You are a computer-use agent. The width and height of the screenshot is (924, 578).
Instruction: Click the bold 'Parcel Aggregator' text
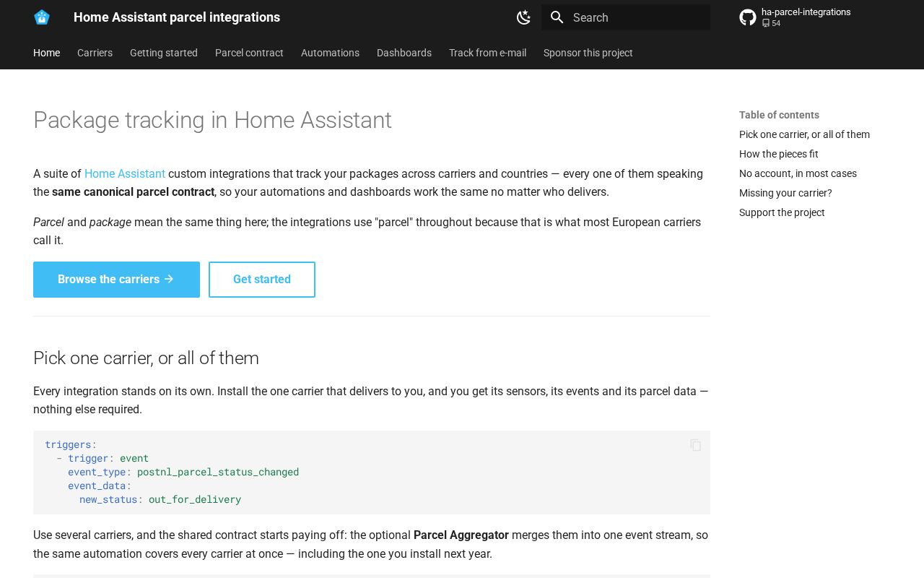461,535
